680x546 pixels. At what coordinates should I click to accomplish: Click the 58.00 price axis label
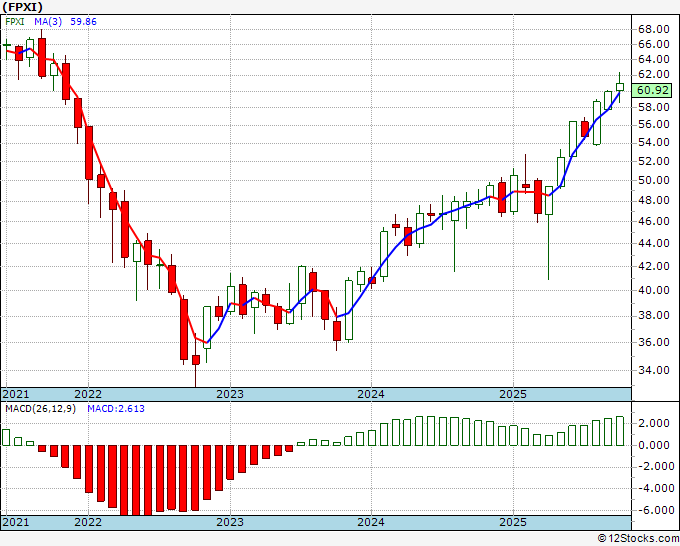point(654,108)
